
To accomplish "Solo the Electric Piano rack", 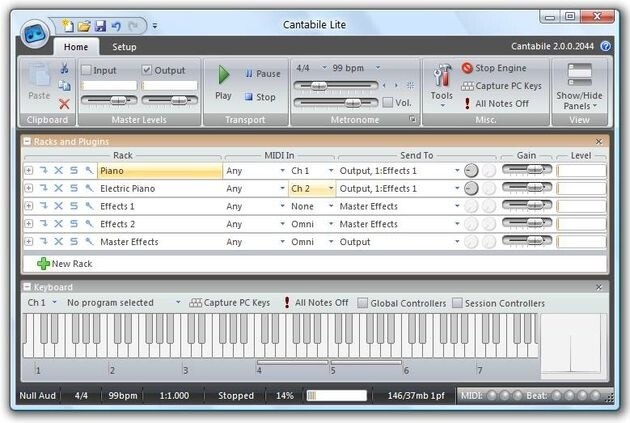I will coord(74,188).
